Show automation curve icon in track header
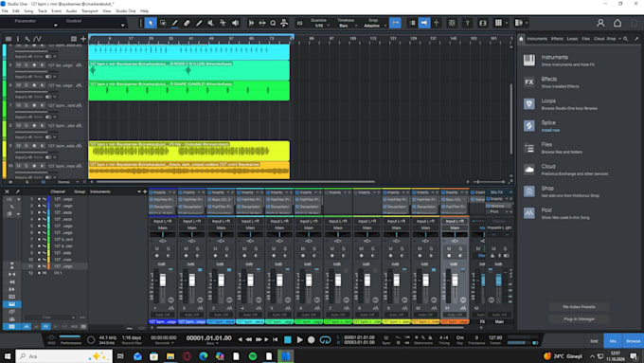 click(x=37, y=39)
